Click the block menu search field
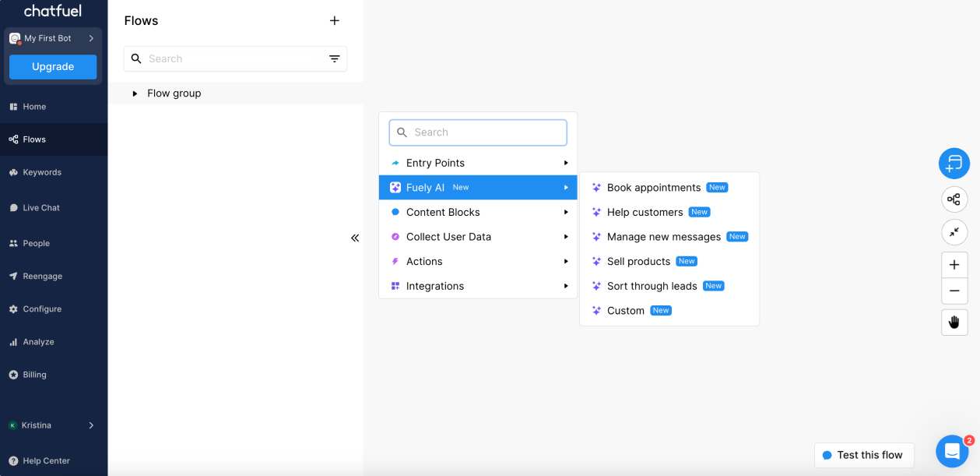 click(x=478, y=132)
